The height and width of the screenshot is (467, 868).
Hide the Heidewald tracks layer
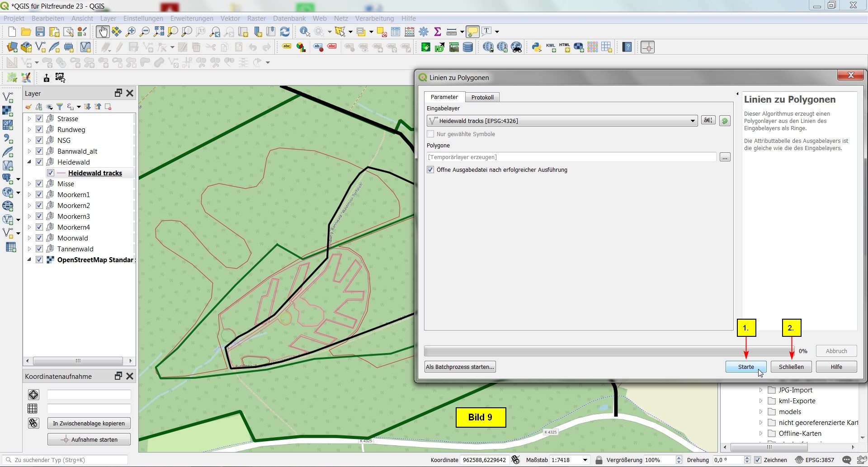[51, 173]
